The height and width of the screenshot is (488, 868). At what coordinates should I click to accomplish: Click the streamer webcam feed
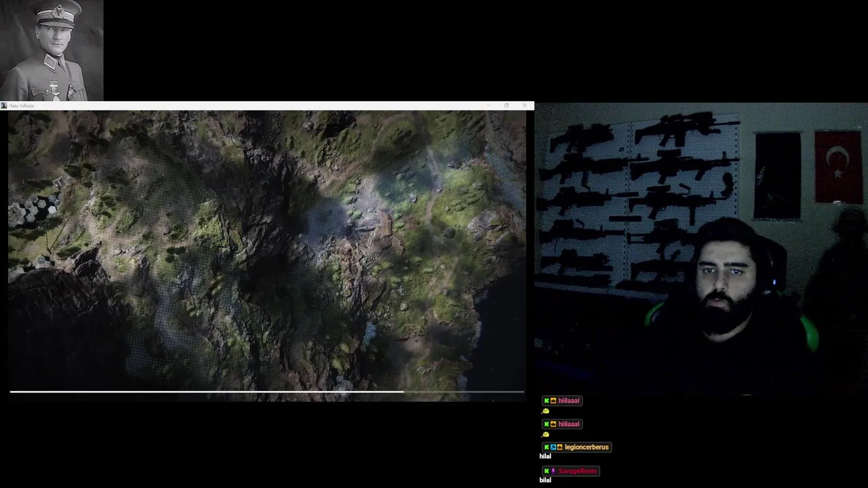[x=701, y=248]
